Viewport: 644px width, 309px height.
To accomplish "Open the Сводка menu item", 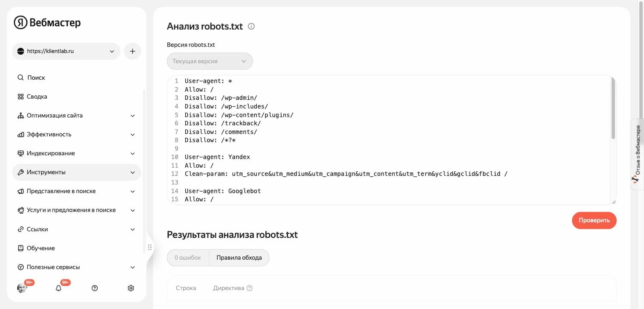I will (x=76, y=97).
